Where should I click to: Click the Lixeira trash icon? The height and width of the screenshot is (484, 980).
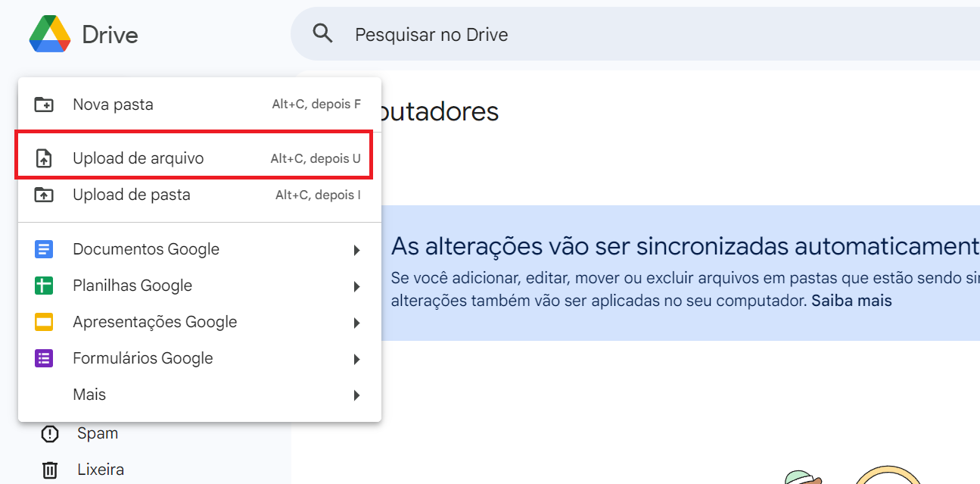(x=49, y=469)
